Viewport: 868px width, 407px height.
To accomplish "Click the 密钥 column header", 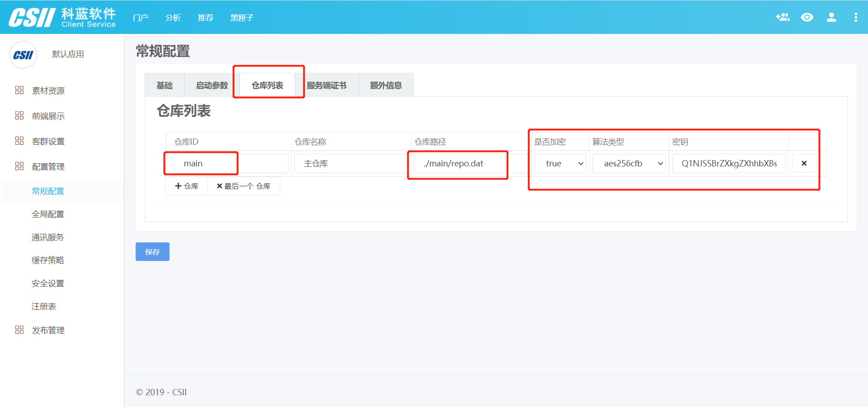I will pyautogui.click(x=680, y=142).
